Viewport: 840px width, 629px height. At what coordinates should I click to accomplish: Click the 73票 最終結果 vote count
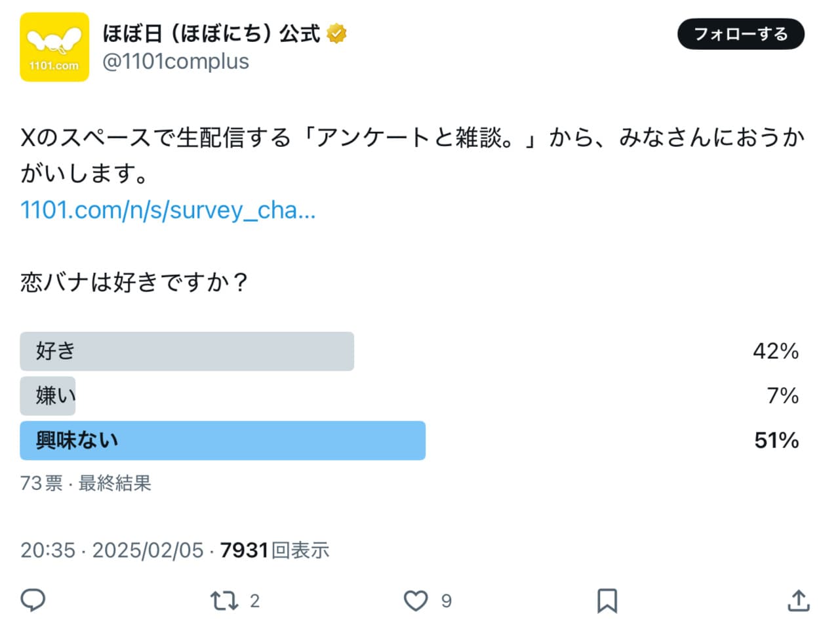click(x=86, y=483)
